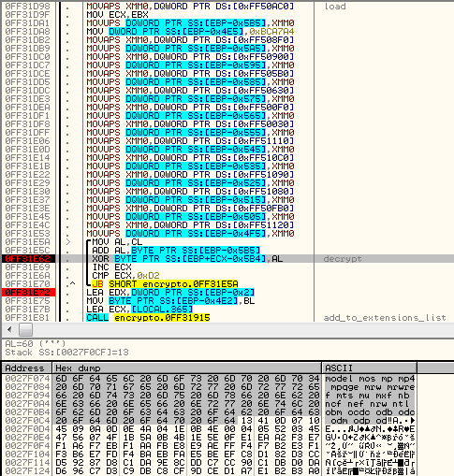The height and width of the screenshot is (476, 454).
Task: Click dump address 0027F094
Action: click(27, 396)
